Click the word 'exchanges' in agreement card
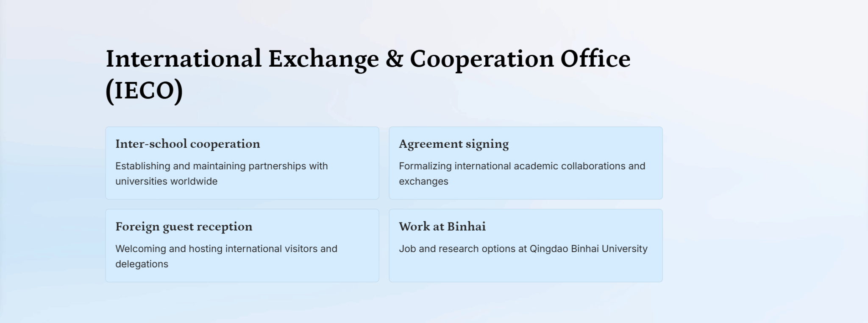Image resolution: width=868 pixels, height=323 pixels. point(423,181)
